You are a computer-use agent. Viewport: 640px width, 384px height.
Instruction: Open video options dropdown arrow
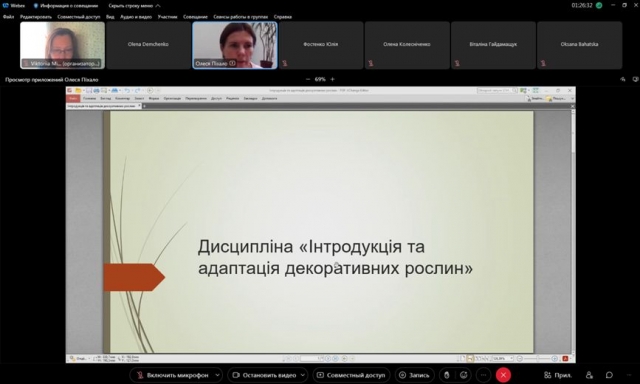pyautogui.click(x=303, y=375)
